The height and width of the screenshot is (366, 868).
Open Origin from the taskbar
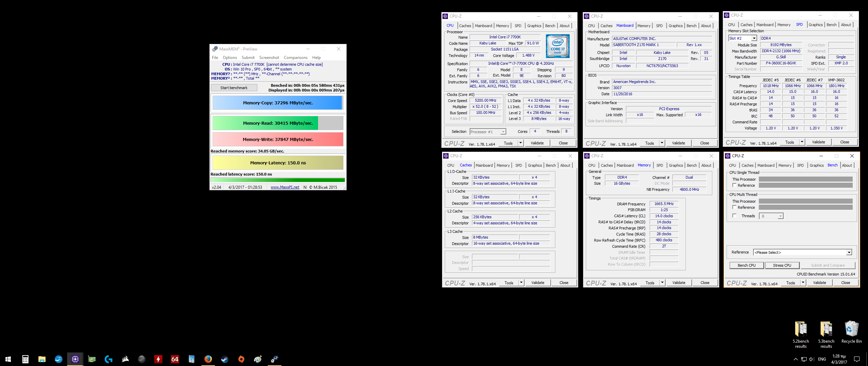pos(241,359)
